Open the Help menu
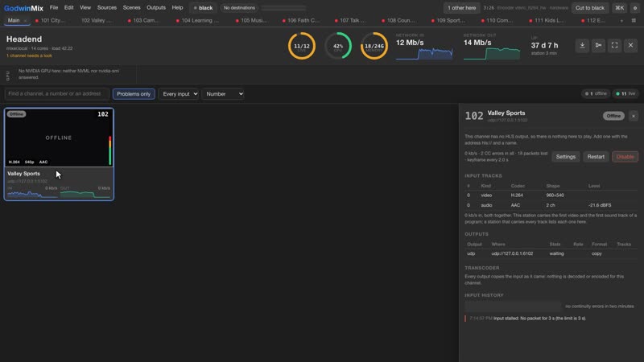Screen dimensions: 644x362 point(177,7)
